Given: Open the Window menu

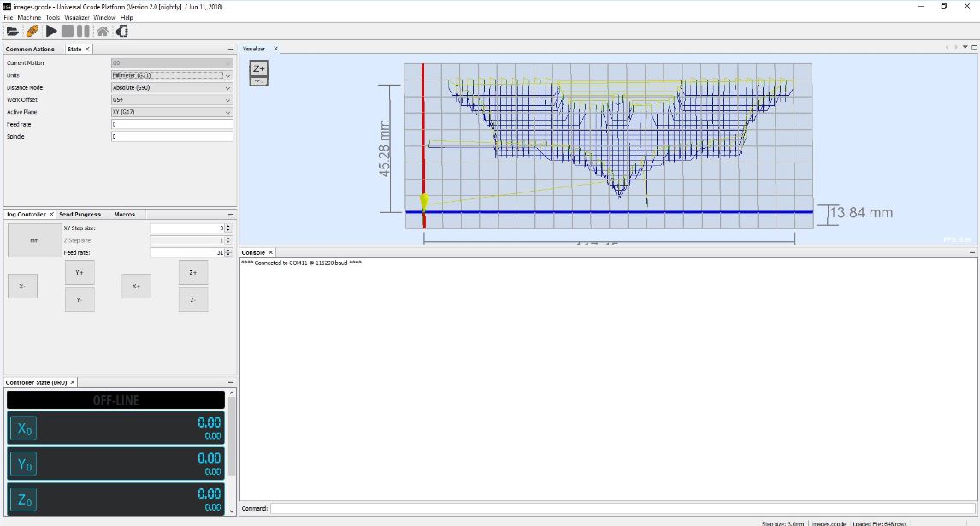Looking at the screenshot, I should coord(104,17).
